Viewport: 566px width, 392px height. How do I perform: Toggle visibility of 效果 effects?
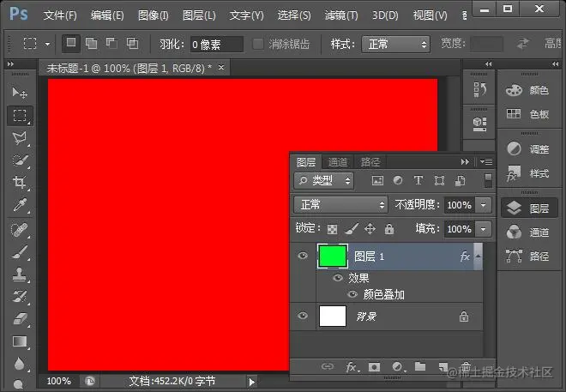338,278
